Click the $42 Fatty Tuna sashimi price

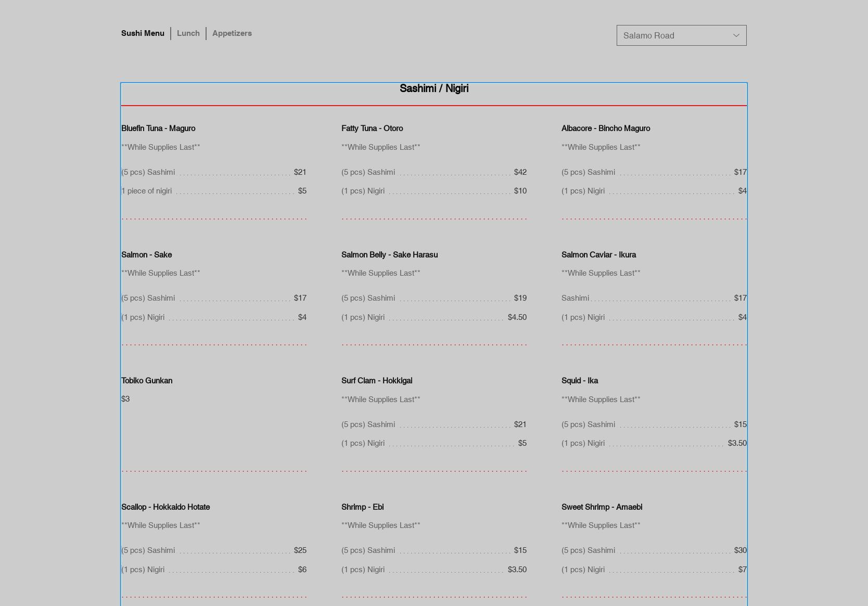tap(520, 172)
